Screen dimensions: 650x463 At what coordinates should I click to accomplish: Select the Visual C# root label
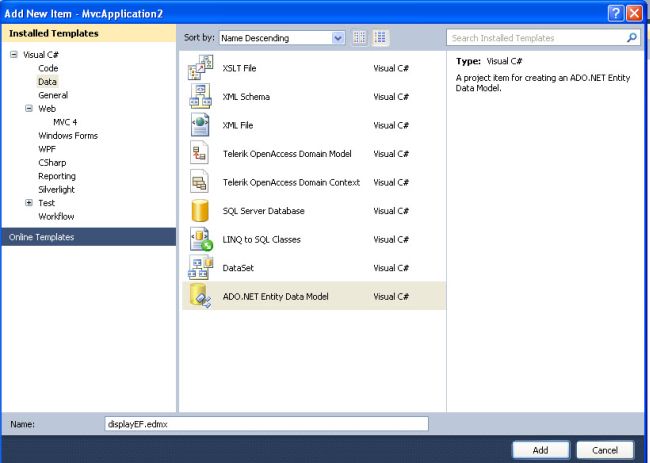click(x=41, y=55)
